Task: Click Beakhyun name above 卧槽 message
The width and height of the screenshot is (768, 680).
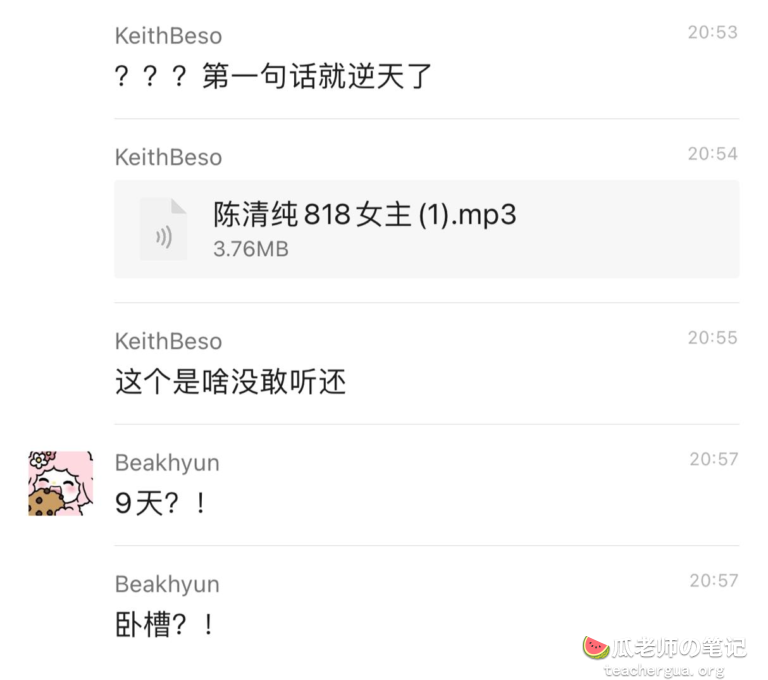Action: coord(167,585)
